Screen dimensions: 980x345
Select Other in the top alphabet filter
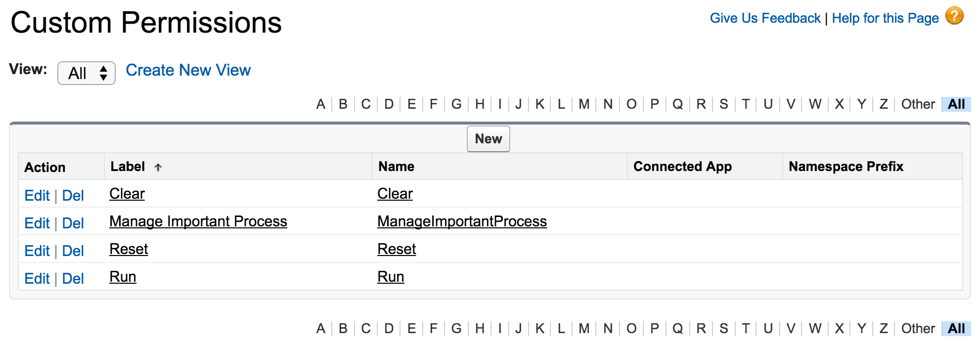pyautogui.click(x=918, y=104)
